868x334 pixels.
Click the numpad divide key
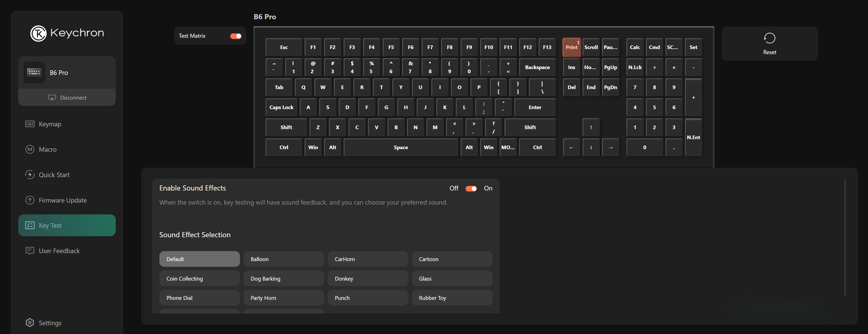pos(654,67)
